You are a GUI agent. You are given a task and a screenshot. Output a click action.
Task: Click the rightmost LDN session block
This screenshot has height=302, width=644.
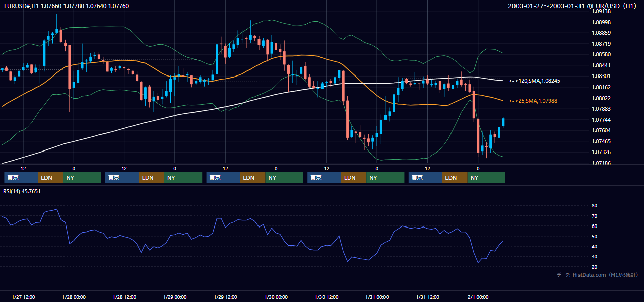coord(455,178)
